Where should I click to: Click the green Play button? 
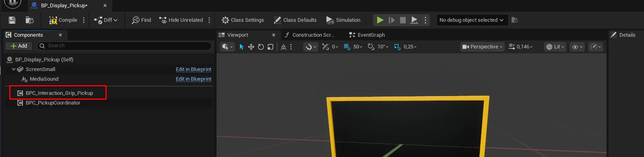coord(380,20)
